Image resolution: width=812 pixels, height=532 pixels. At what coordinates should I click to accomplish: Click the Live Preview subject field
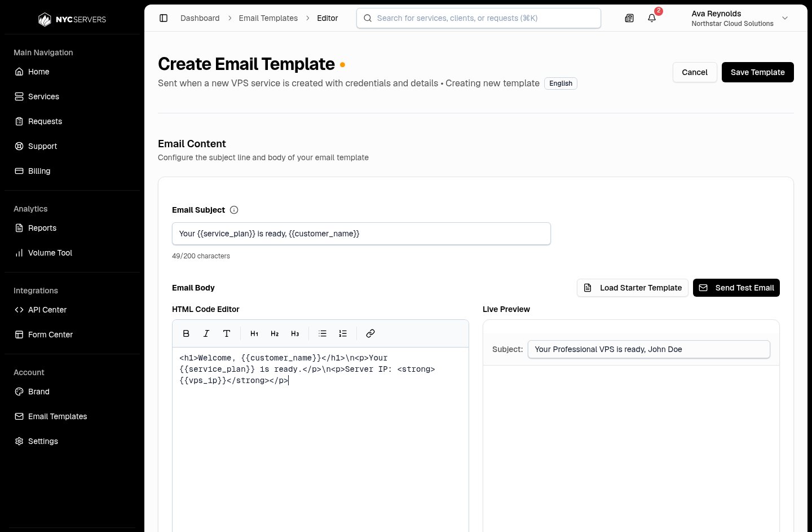[648, 349]
